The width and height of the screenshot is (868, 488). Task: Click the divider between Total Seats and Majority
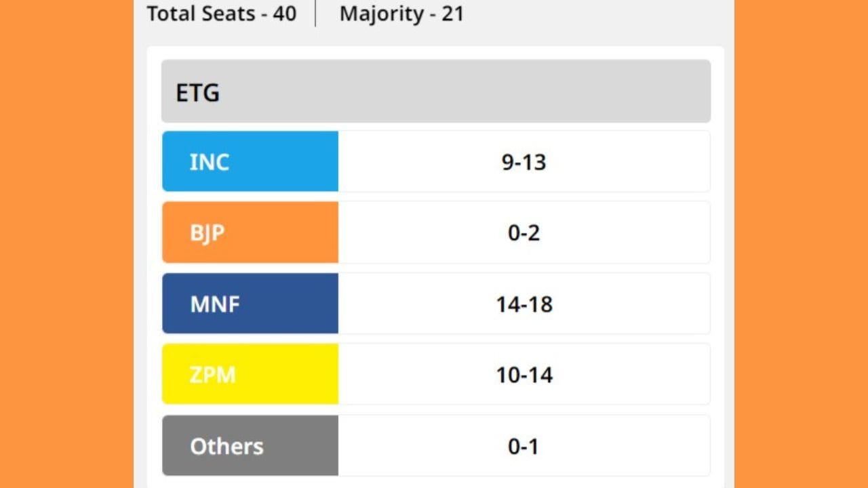pyautogui.click(x=316, y=14)
